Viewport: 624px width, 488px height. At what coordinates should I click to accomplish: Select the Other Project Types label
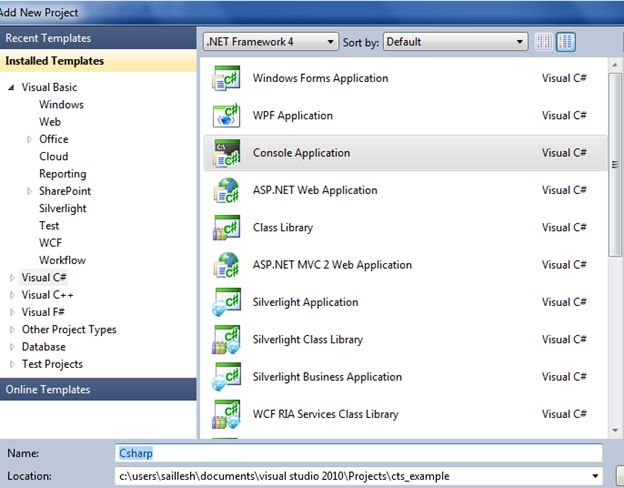(69, 330)
